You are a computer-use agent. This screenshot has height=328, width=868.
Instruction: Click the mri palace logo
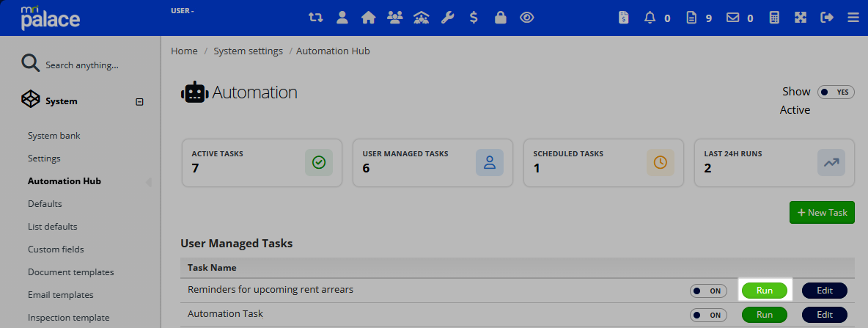pyautogui.click(x=51, y=18)
